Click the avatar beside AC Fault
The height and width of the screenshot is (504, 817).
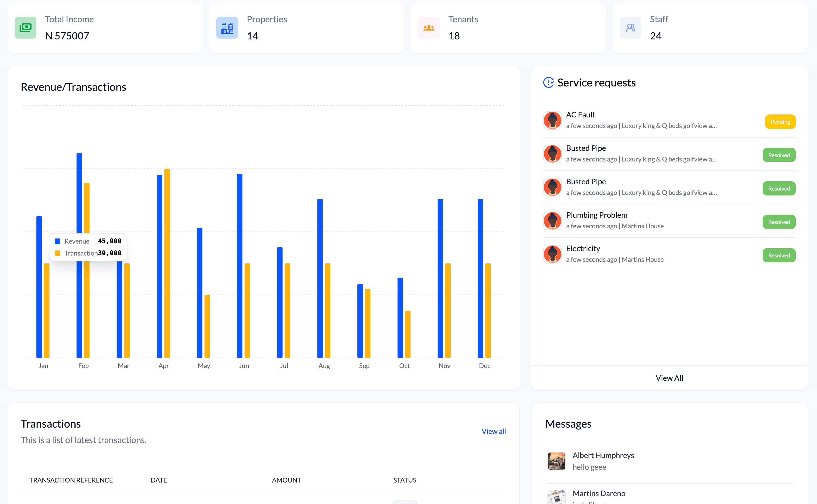552,120
